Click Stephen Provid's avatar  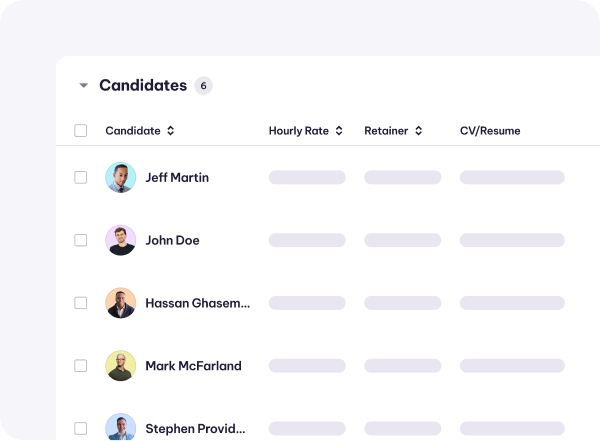click(x=121, y=427)
